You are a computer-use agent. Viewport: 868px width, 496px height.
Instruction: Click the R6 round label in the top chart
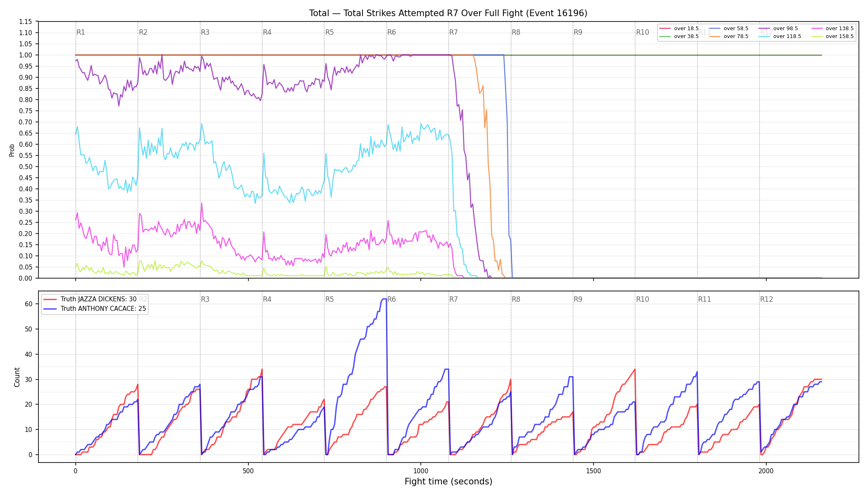click(391, 32)
